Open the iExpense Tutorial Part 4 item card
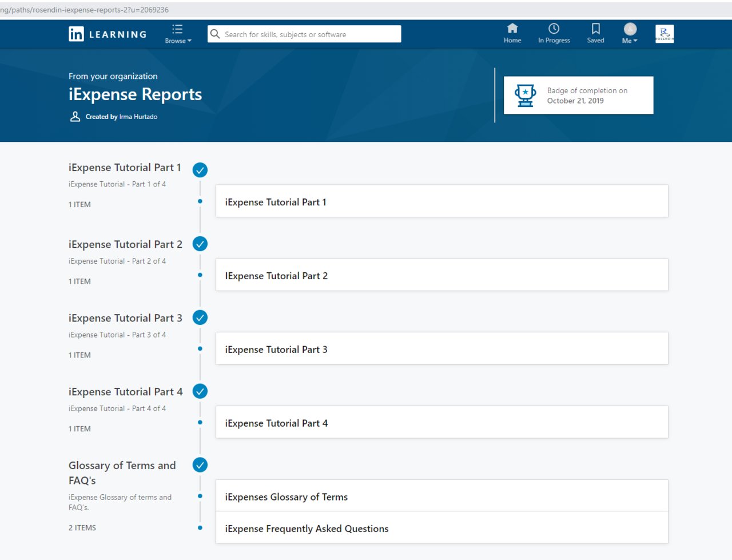Viewport: 732px width, 560px height. coord(441,422)
